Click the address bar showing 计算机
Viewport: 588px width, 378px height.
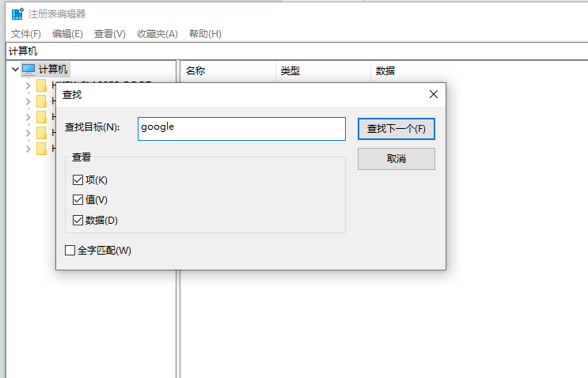[x=297, y=51]
